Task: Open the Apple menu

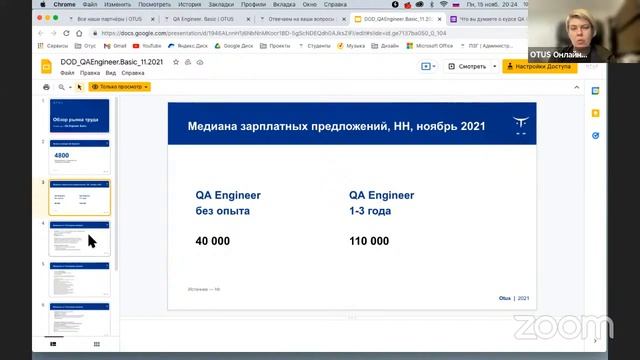Action: pyautogui.click(x=43, y=4)
